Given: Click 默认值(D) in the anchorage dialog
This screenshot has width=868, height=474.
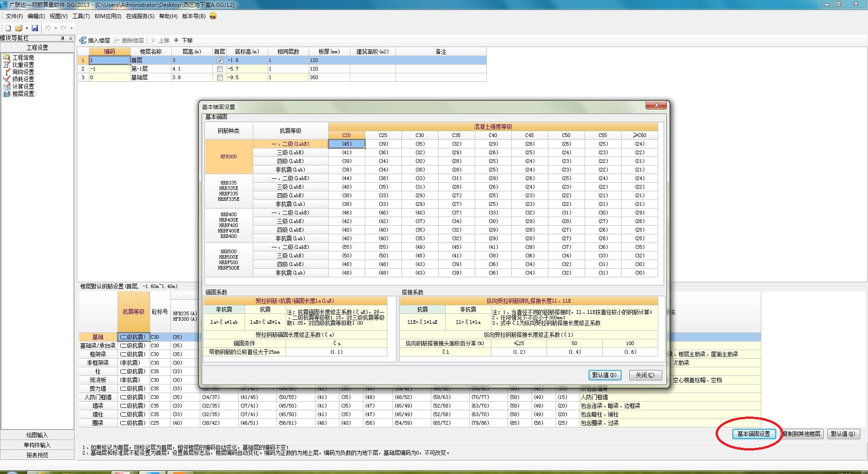Looking at the screenshot, I should (x=605, y=375).
